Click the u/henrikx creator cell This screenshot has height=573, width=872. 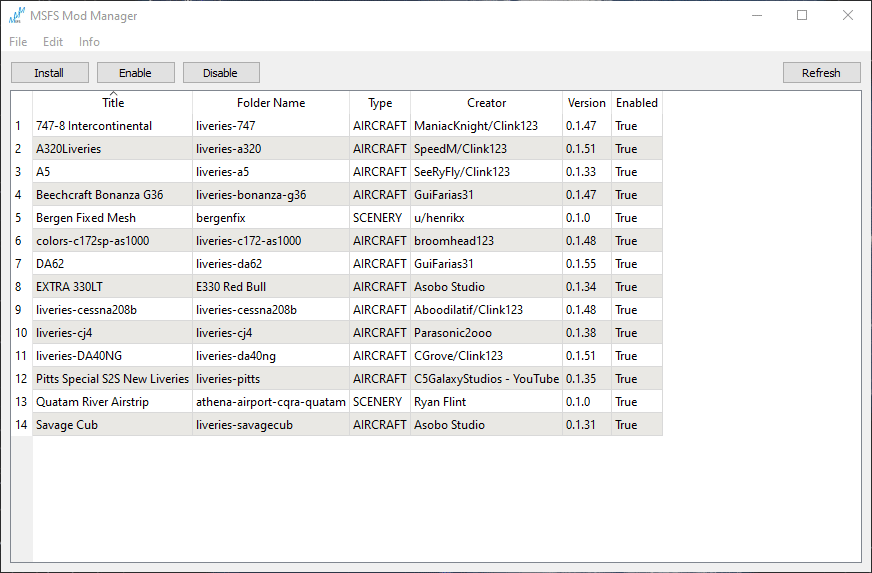(x=487, y=218)
